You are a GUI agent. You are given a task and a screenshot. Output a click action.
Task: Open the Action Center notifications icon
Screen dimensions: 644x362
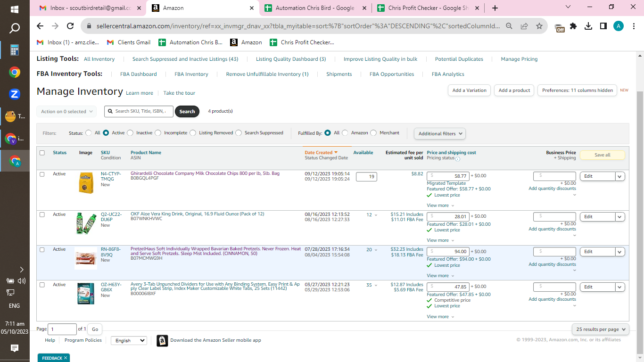coord(15,348)
